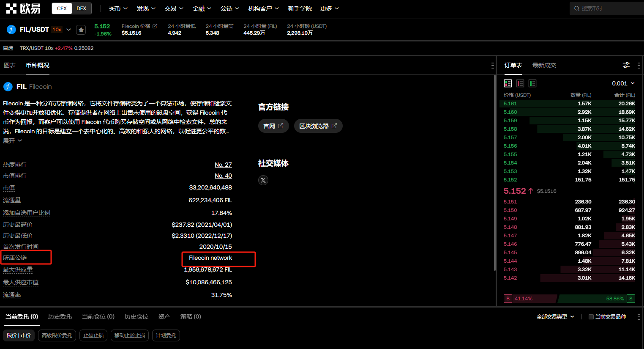Image resolution: width=644 pixels, height=349 pixels.
Task: Click sell order price 5.161
Action: 510,104
